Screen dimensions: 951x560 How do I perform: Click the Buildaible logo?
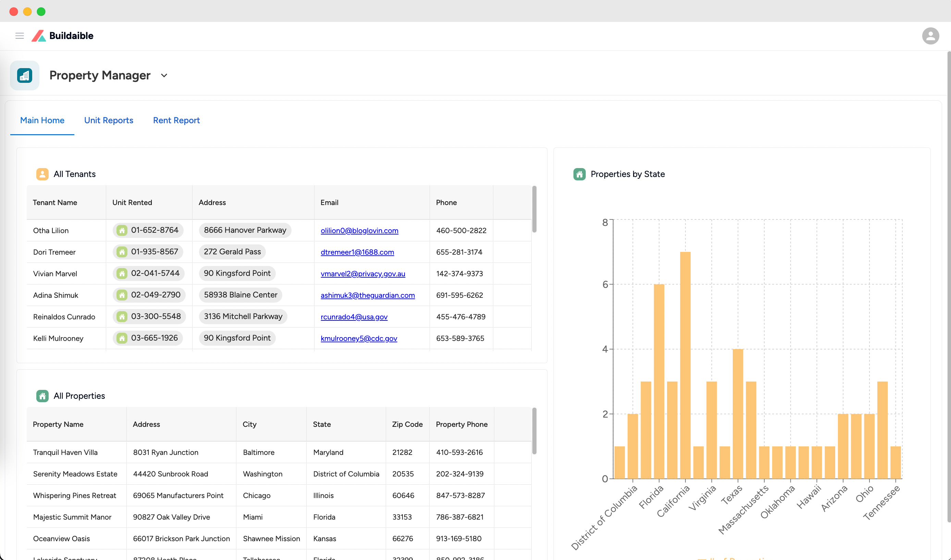62,36
